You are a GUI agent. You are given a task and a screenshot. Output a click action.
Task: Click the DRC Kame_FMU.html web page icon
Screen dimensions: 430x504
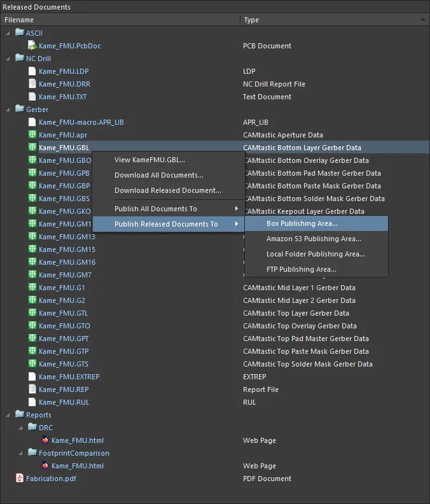(45, 440)
